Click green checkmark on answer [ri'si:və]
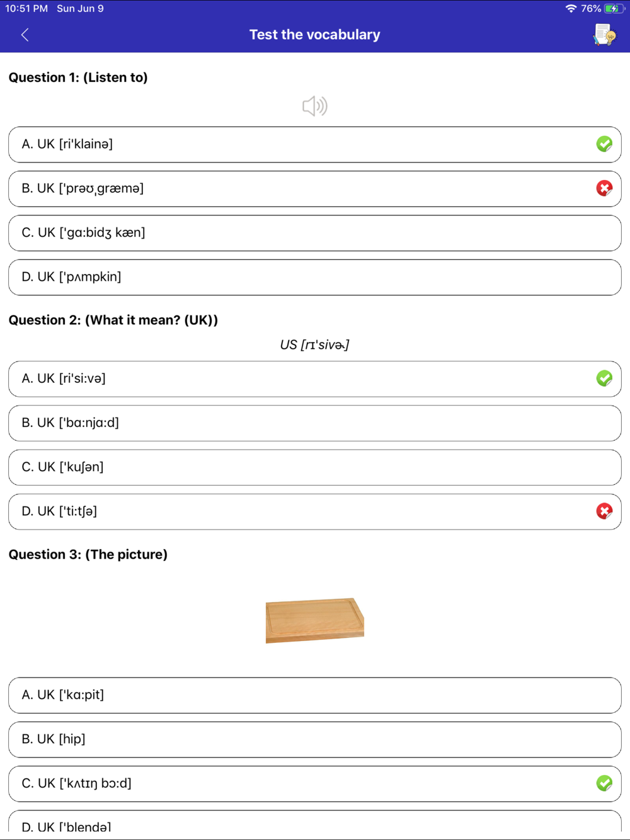630x840 pixels. pos(604,378)
